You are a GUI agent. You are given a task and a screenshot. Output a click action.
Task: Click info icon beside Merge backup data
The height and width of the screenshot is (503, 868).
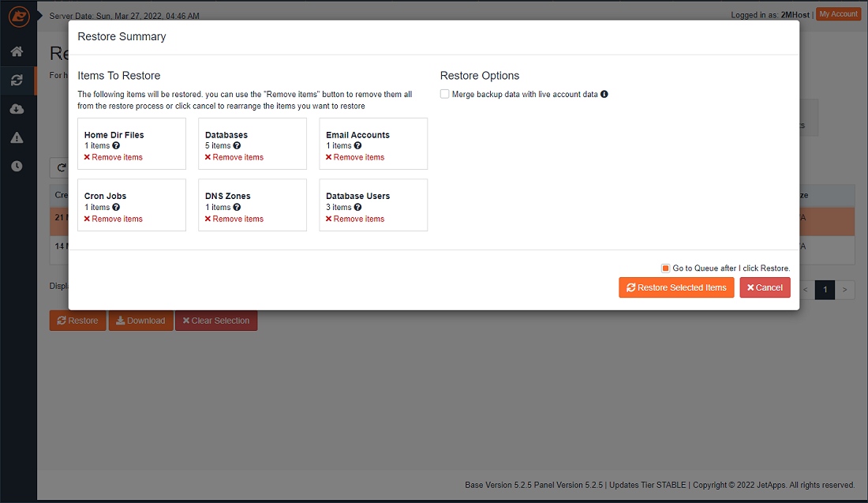tap(604, 95)
